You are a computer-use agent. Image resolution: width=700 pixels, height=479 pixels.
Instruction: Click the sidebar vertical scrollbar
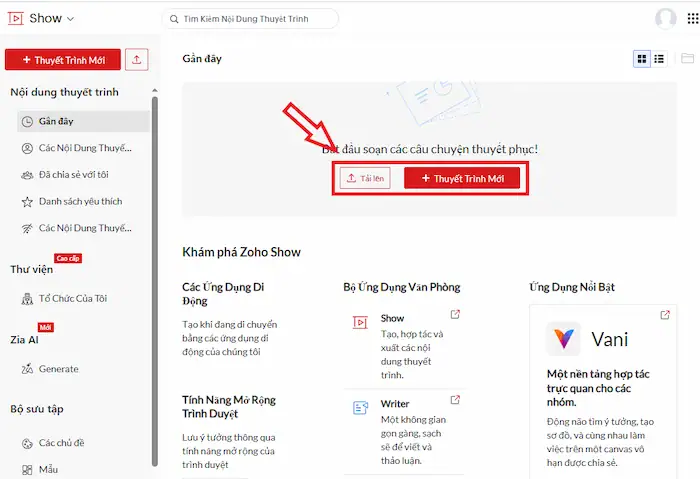pyautogui.click(x=154, y=270)
